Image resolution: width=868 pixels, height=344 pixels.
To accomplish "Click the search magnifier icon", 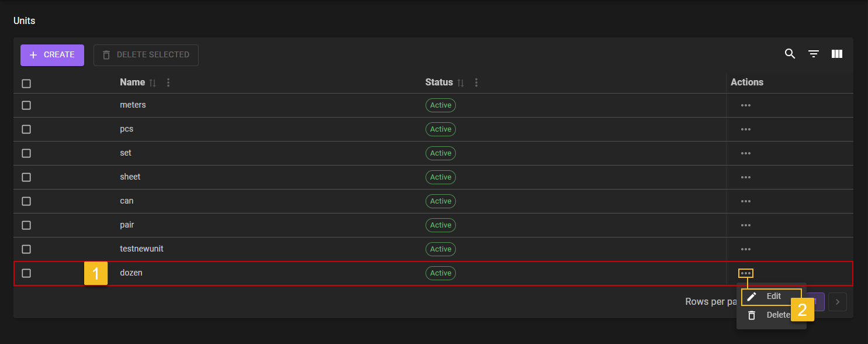I will coord(790,54).
